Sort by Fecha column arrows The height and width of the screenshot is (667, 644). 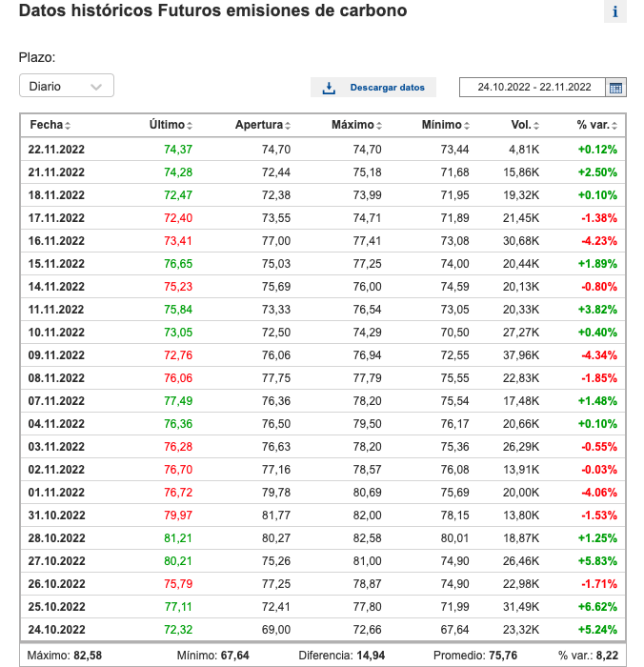pos(68,125)
